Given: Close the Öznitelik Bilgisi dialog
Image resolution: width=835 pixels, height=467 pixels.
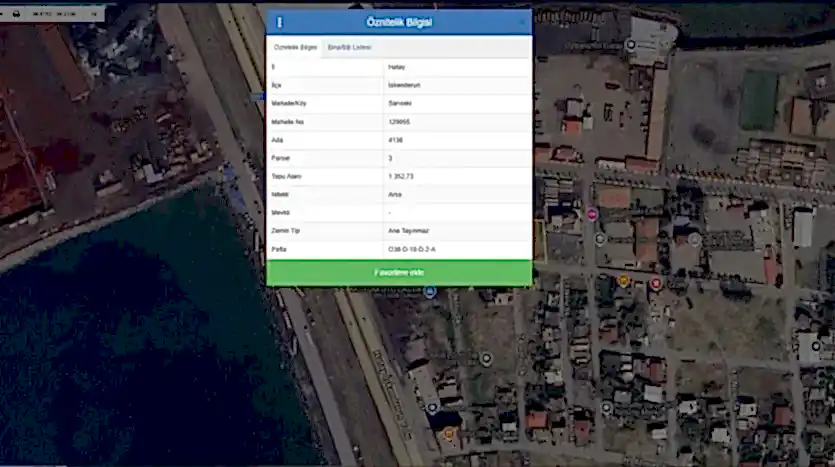Looking at the screenshot, I should pos(521,22).
